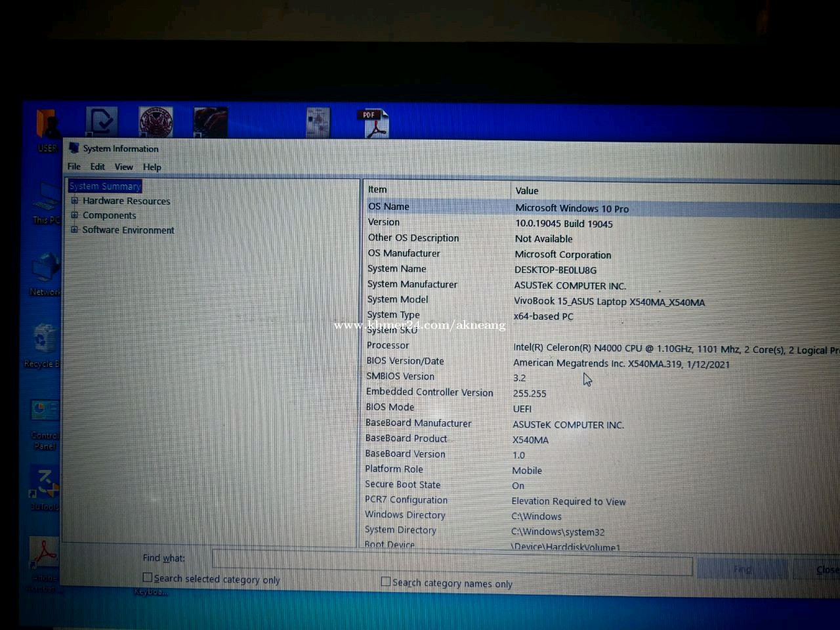Open the round emblem desktop shortcut
840x630 pixels.
pos(156,122)
